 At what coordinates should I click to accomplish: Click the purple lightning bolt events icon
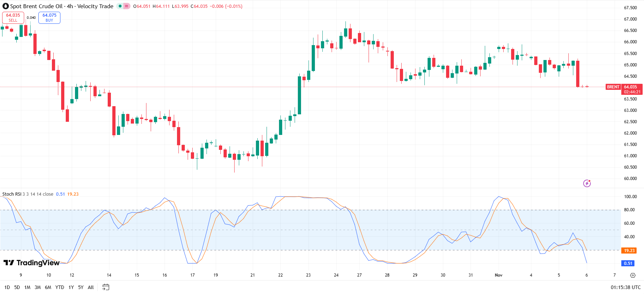point(587,183)
